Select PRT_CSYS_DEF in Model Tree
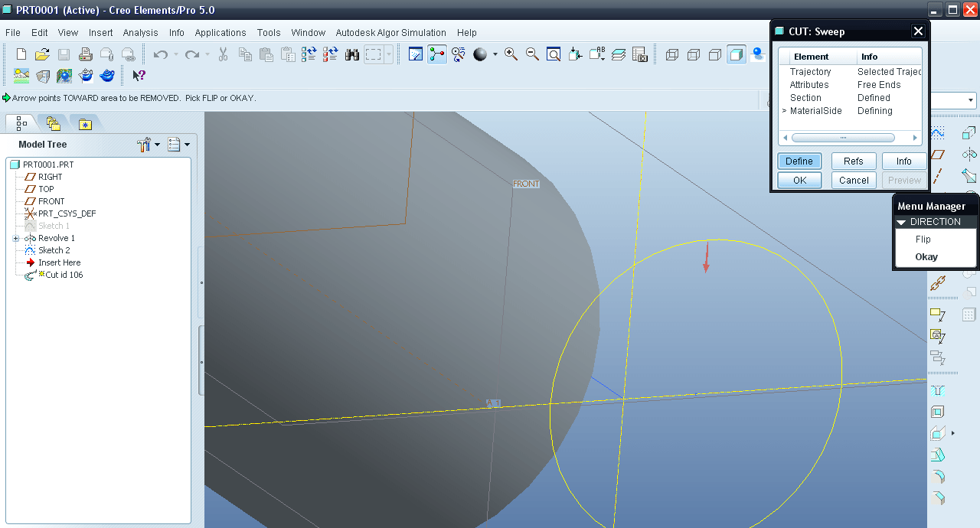Screen dimensions: 980x528 [67, 213]
